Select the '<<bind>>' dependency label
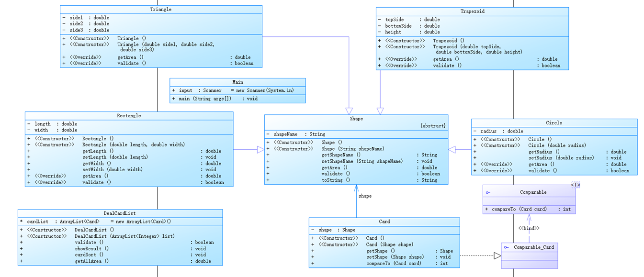Viewport: 644px width, 277px height. (x=529, y=228)
